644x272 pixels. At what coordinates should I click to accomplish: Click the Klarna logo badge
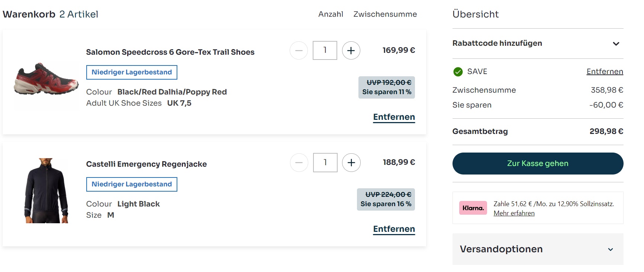tap(473, 208)
